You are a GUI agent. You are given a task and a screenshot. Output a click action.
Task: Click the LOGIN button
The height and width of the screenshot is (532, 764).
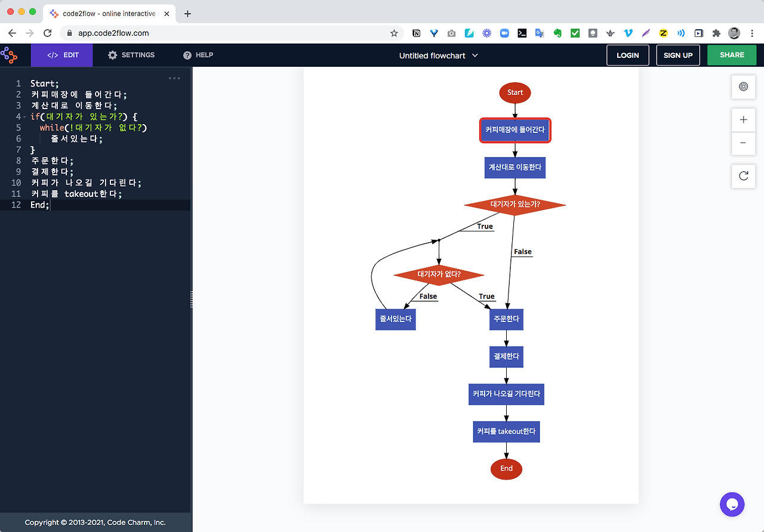point(628,55)
